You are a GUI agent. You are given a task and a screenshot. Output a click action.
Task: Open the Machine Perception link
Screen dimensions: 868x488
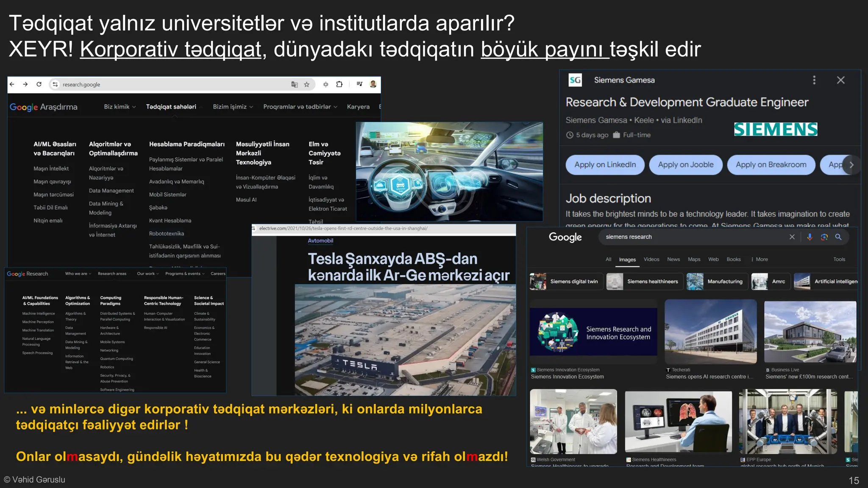(38, 322)
